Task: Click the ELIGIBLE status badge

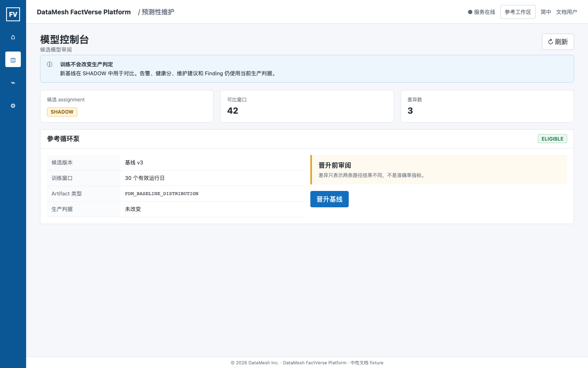Action: point(552,139)
